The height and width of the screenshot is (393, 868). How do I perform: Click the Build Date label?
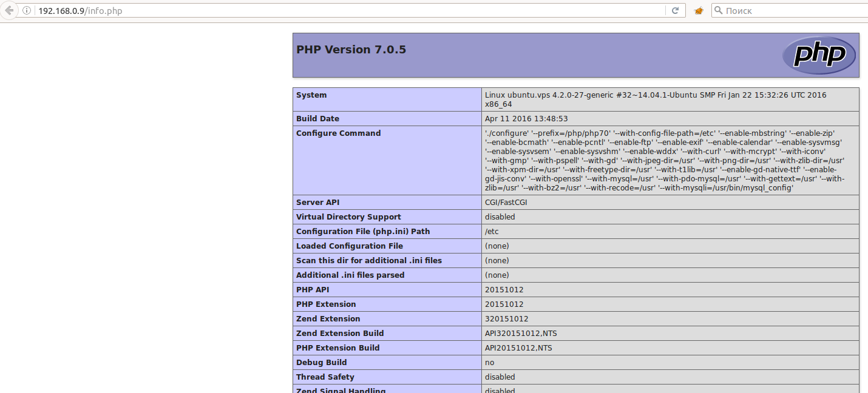[x=317, y=119]
